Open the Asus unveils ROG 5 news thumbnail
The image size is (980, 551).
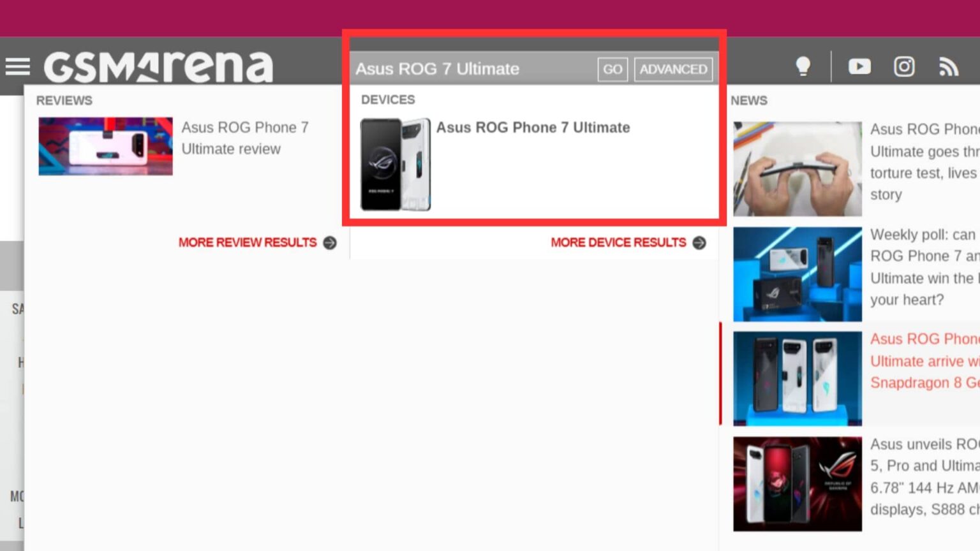tap(798, 484)
